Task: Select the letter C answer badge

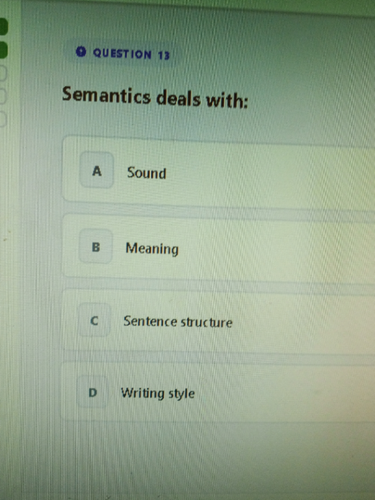Action: (x=94, y=320)
